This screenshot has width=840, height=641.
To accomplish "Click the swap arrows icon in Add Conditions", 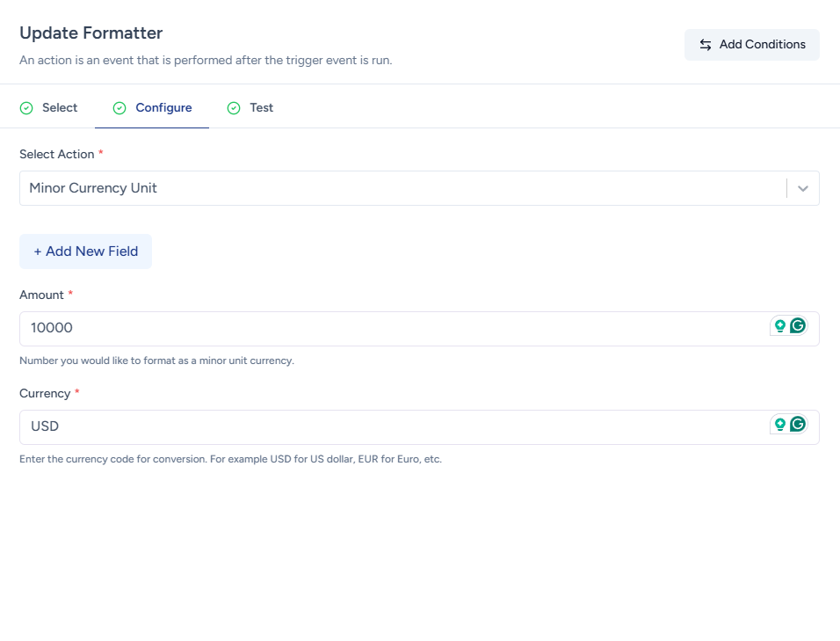I will pyautogui.click(x=706, y=45).
